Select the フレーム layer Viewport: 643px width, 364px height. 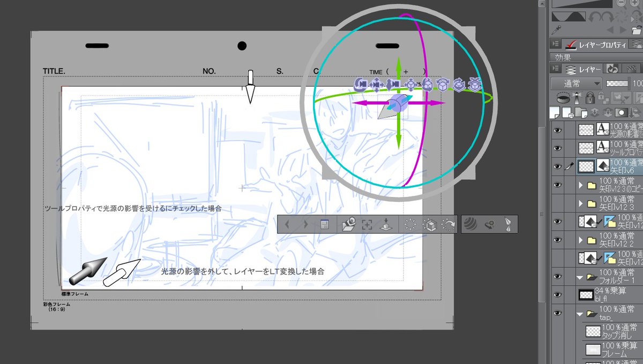(x=612, y=350)
